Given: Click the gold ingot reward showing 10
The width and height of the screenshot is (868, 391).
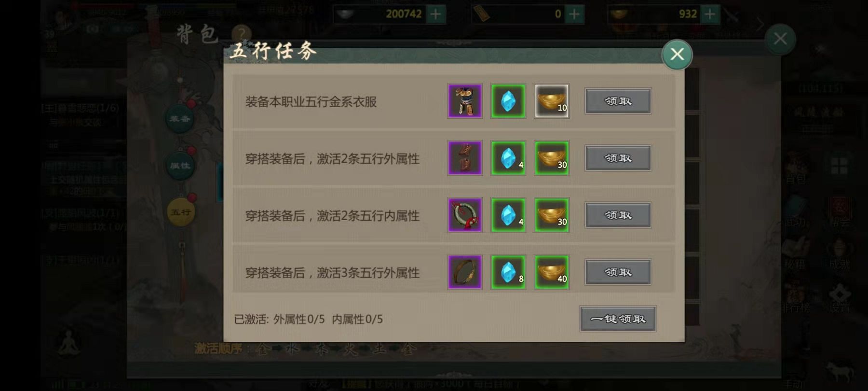Looking at the screenshot, I should point(552,101).
